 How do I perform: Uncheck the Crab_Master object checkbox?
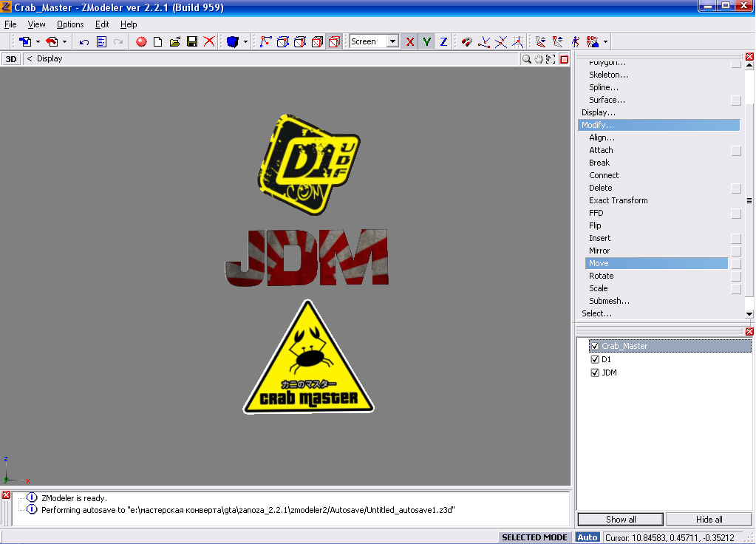(595, 346)
